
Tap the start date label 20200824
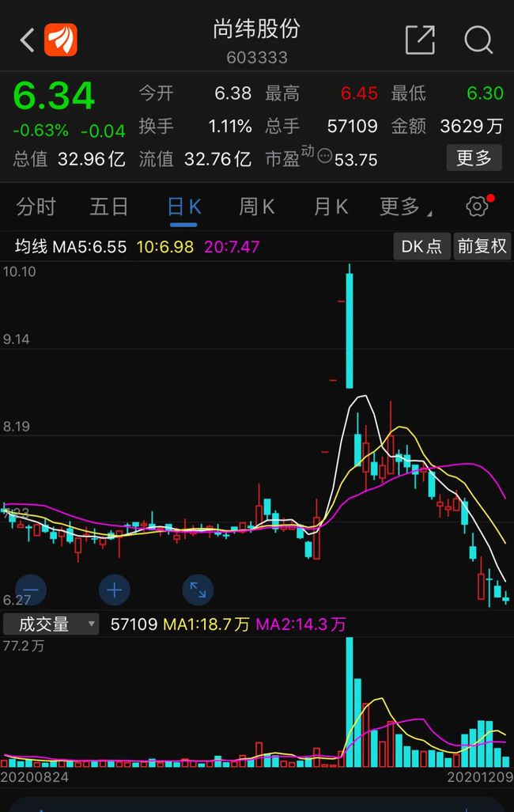(35, 777)
